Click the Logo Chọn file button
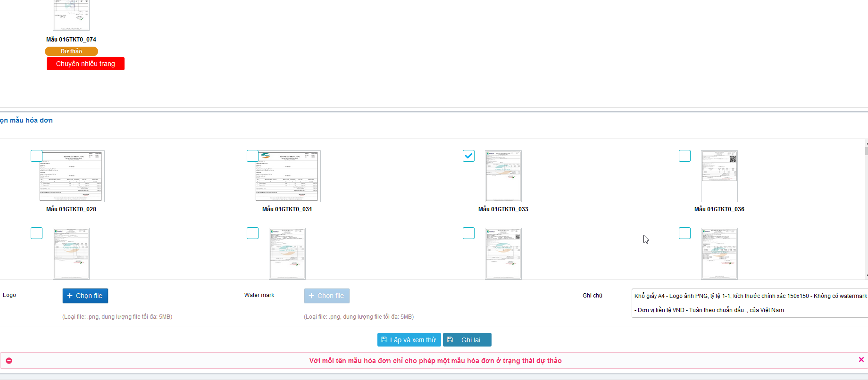Image resolution: width=868 pixels, height=380 pixels. coord(85,296)
